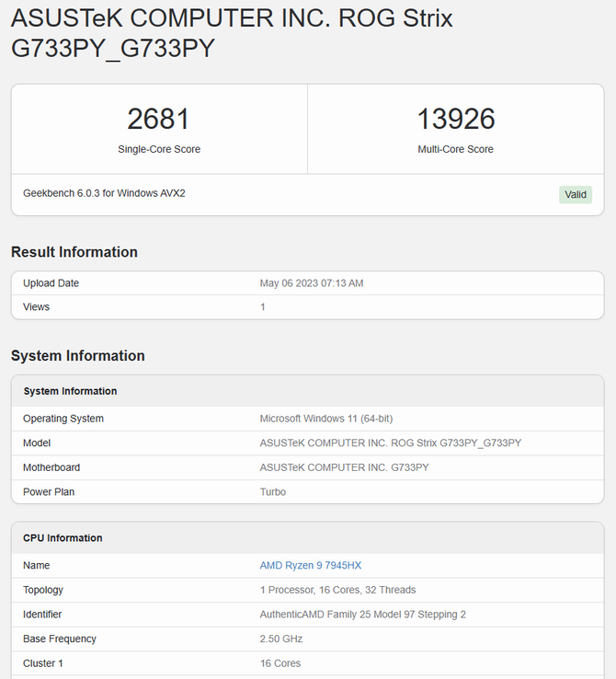This screenshot has height=679, width=616.
Task: Click the Upload Date label
Action: 51,283
